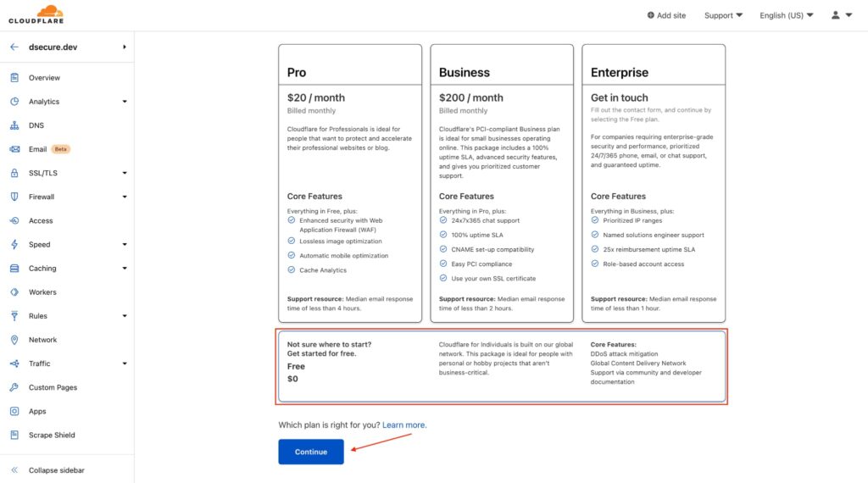Click the Apps icon in sidebar

click(14, 410)
